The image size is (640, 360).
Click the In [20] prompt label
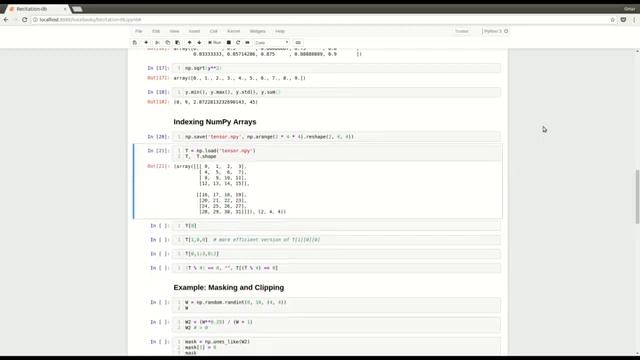[158, 137]
